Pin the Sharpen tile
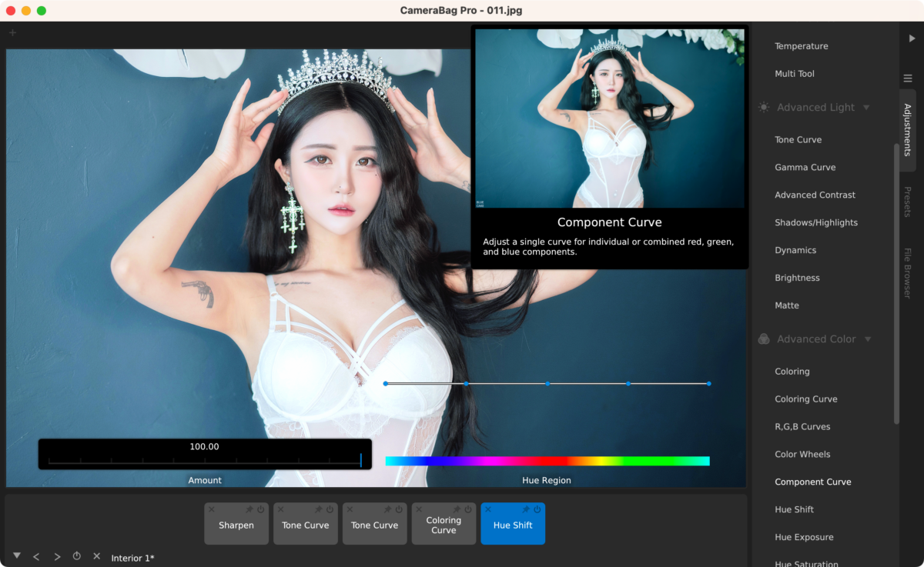The width and height of the screenshot is (924, 567). tap(249, 509)
